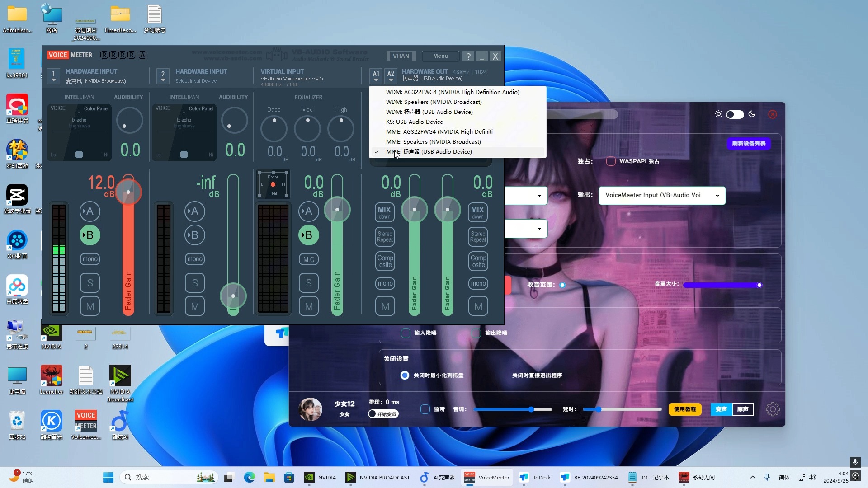Click the Front/Rear surround panner
This screenshot has height=488, width=868.
tap(273, 184)
